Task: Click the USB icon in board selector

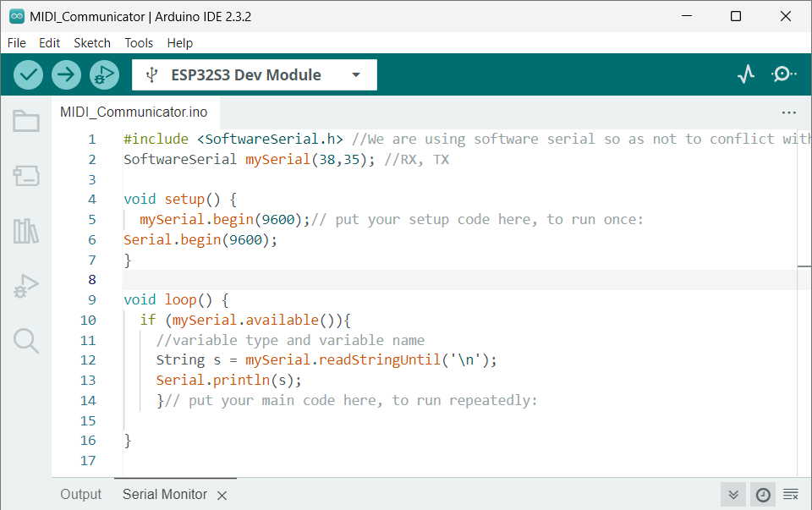Action: 151,75
